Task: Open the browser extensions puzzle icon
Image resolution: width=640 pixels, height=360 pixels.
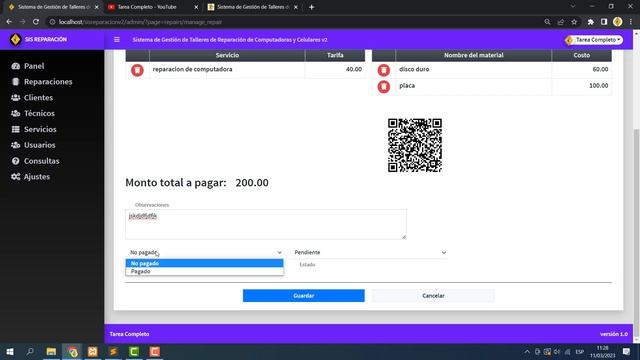Action: coord(591,22)
